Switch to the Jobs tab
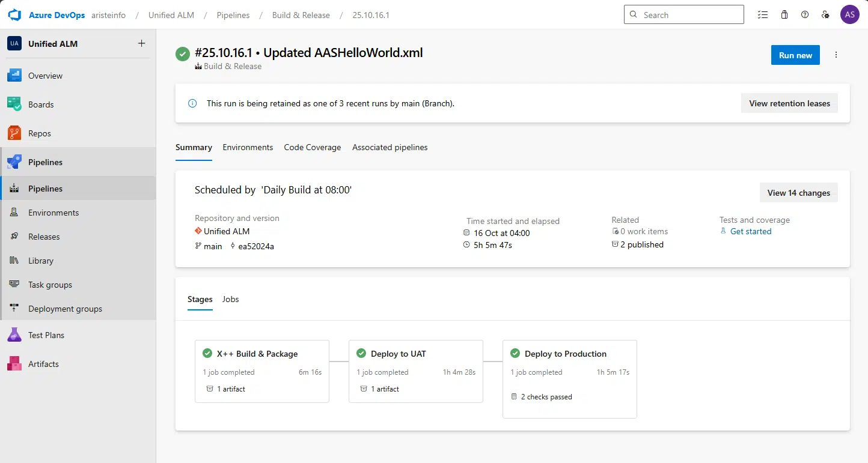This screenshot has height=463, width=868. click(230, 299)
